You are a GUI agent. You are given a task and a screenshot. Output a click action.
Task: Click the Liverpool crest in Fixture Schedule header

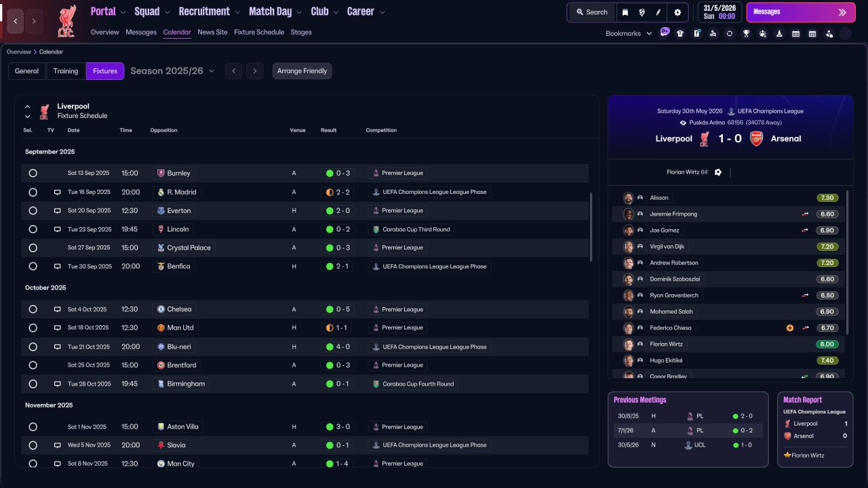[x=44, y=111]
